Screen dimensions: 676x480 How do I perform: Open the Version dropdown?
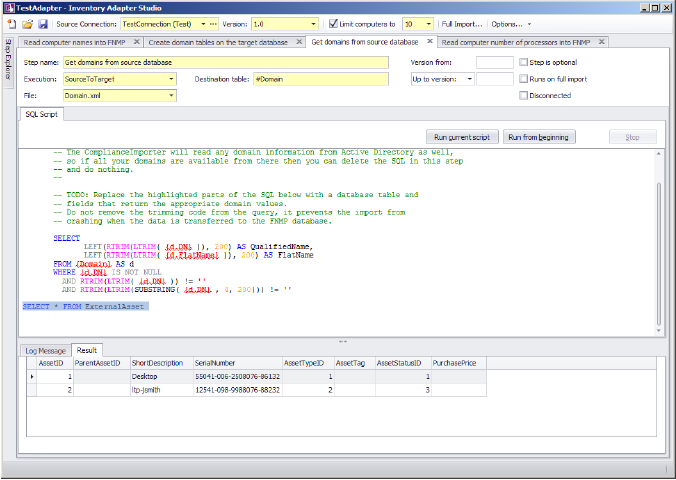click(315, 23)
